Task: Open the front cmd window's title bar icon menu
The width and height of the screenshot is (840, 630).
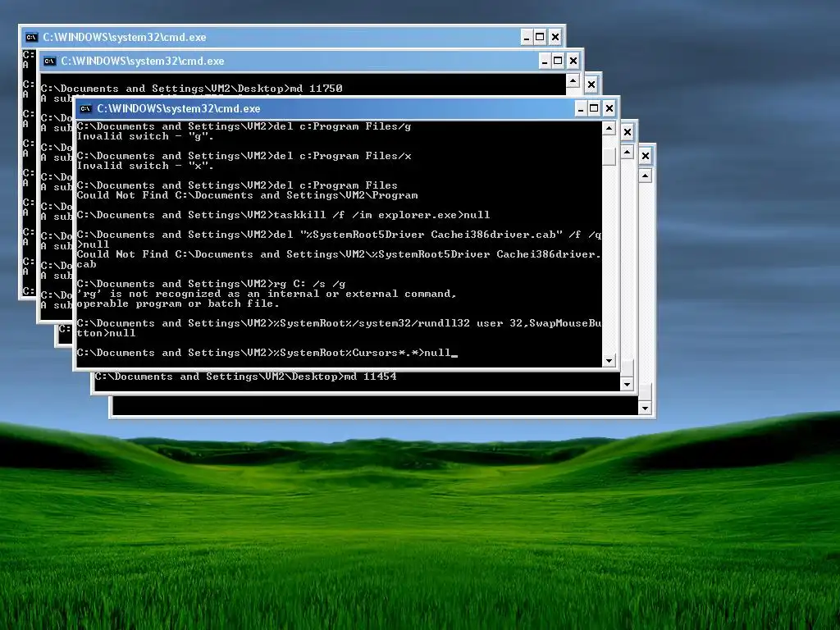Action: [x=85, y=109]
